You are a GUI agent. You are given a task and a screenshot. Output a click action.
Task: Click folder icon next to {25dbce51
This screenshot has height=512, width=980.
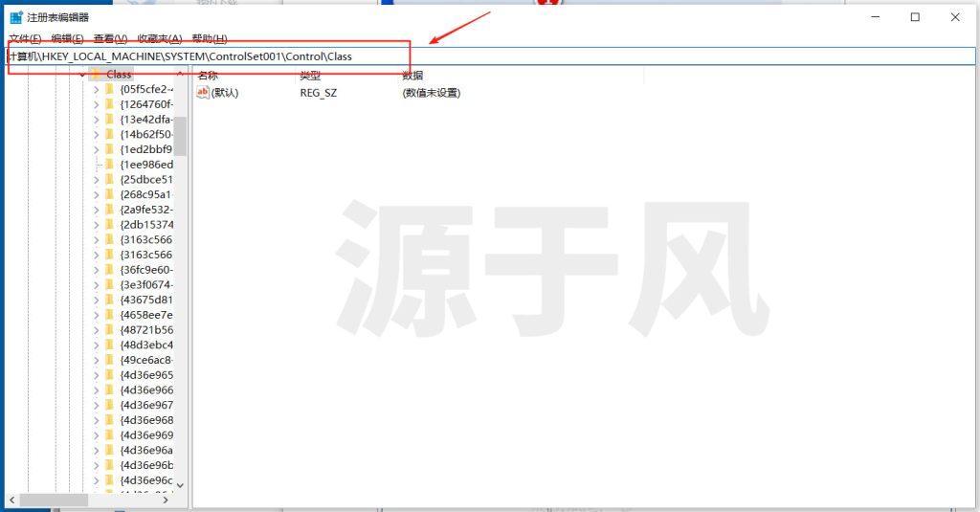click(110, 179)
